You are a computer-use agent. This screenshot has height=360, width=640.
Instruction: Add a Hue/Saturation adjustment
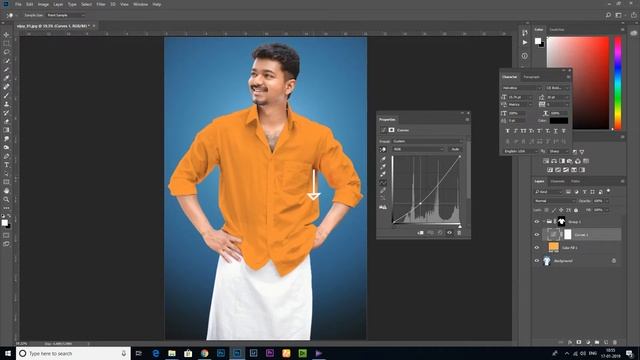pyautogui.click(x=546, y=161)
